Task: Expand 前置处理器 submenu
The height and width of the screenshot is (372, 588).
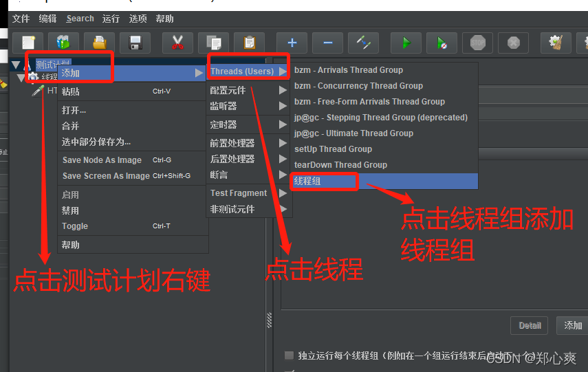Action: click(249, 143)
